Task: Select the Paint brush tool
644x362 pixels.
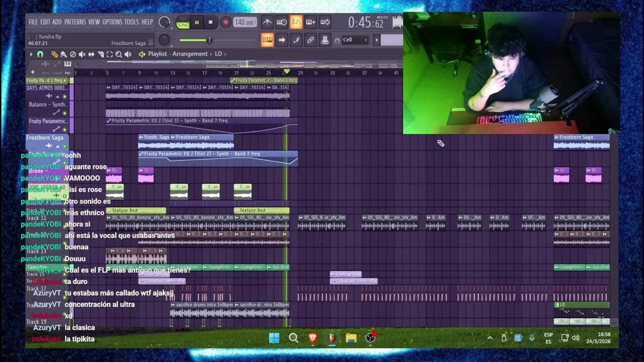Action: [x=64, y=54]
